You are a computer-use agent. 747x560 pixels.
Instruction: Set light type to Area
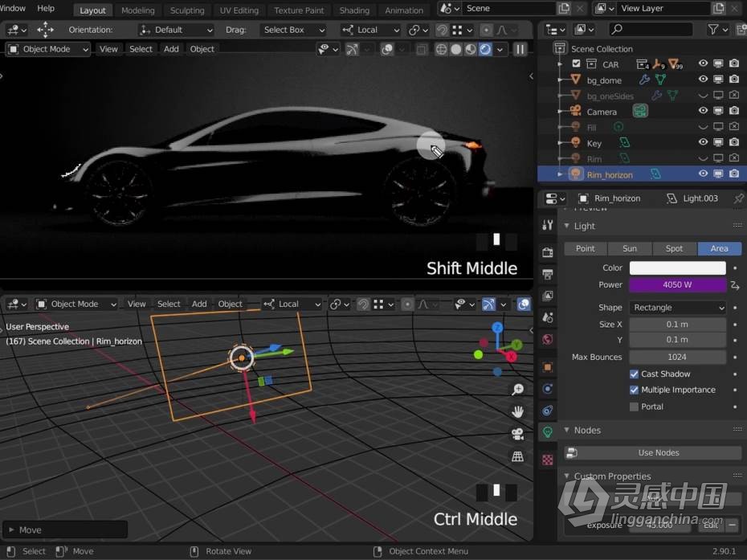[720, 248]
